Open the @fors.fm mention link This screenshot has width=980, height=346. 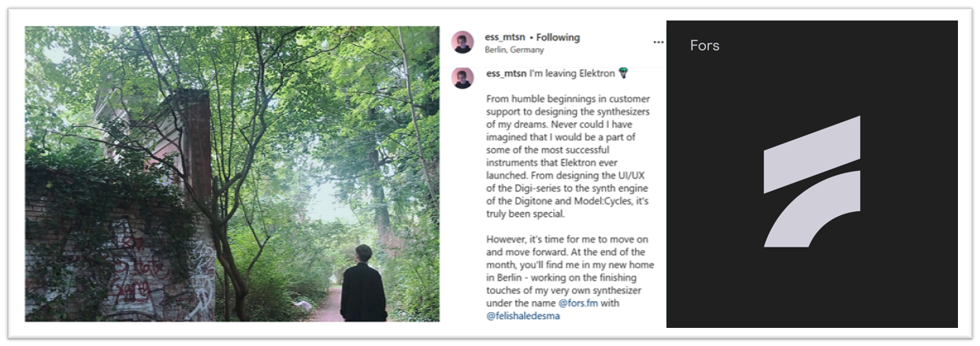click(582, 303)
